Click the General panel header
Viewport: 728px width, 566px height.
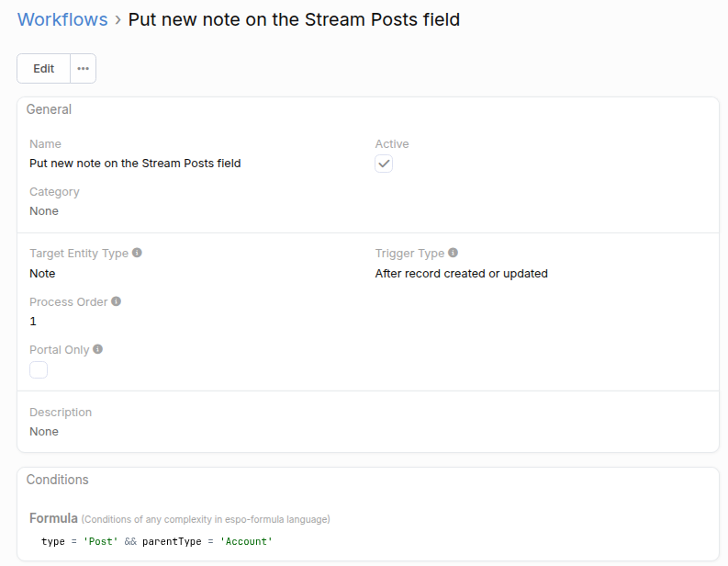pyautogui.click(x=49, y=109)
